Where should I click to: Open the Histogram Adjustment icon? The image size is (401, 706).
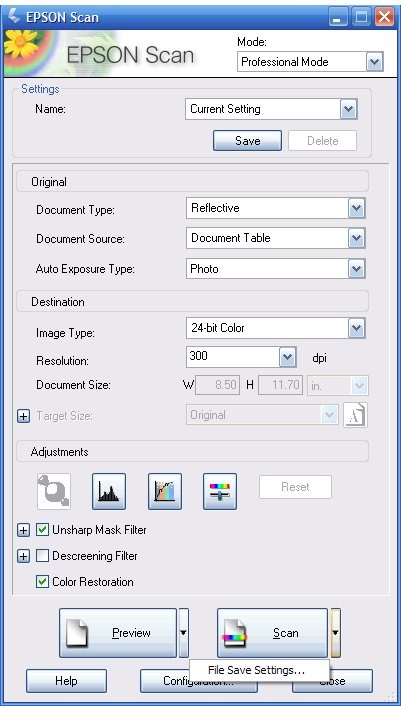tap(109, 491)
